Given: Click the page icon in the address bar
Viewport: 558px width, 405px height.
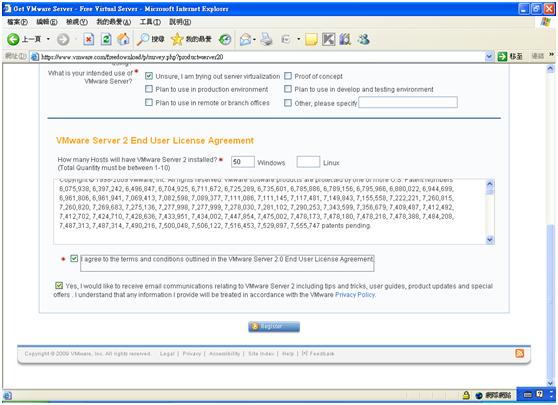Looking at the screenshot, I should click(x=35, y=57).
